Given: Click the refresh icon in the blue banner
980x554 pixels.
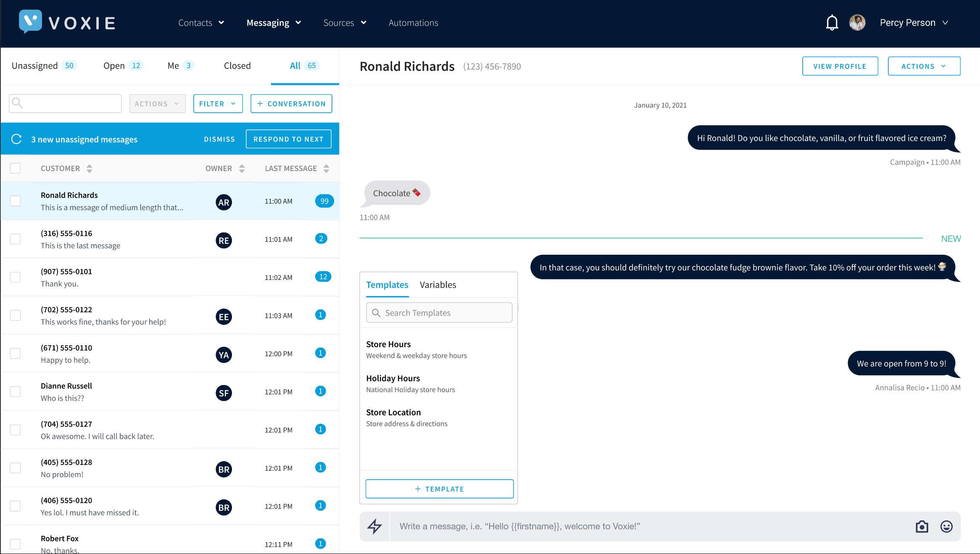Looking at the screenshot, I should pyautogui.click(x=16, y=139).
